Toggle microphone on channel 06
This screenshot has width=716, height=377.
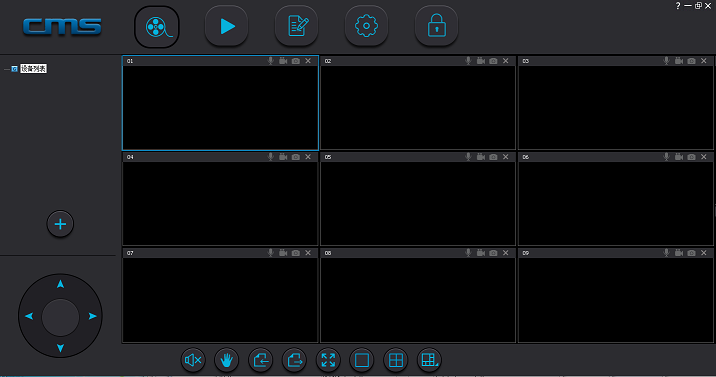tap(667, 157)
